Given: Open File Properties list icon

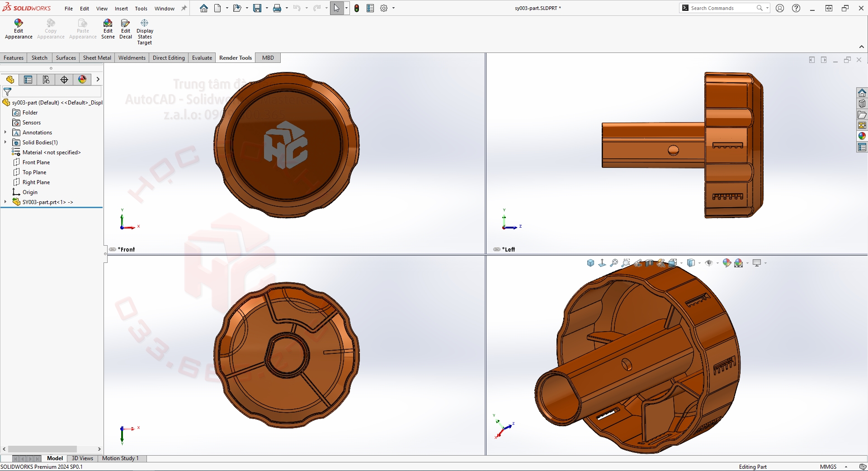Looking at the screenshot, I should pos(370,8).
